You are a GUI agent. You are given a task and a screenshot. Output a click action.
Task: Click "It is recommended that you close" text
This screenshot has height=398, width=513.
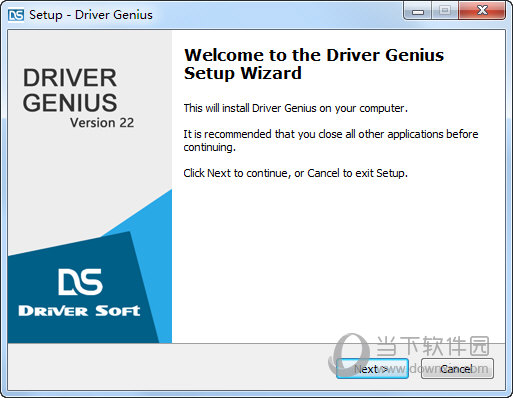(x=331, y=140)
